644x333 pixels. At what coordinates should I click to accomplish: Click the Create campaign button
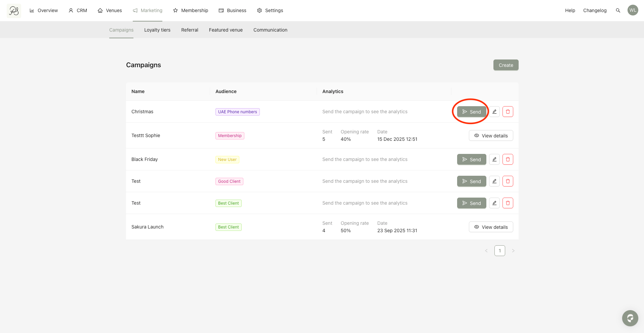pos(506,65)
